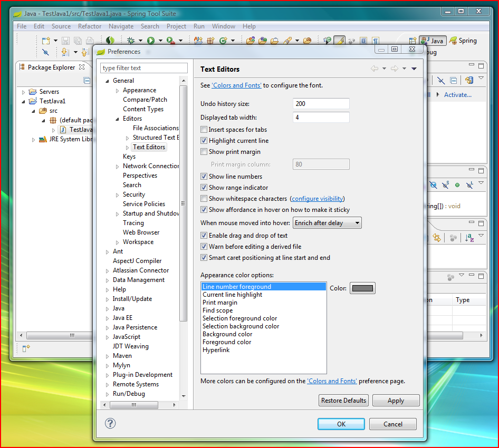This screenshot has height=448, width=499.
Task: Click the Debug bug toolbar icon
Action: point(130,41)
